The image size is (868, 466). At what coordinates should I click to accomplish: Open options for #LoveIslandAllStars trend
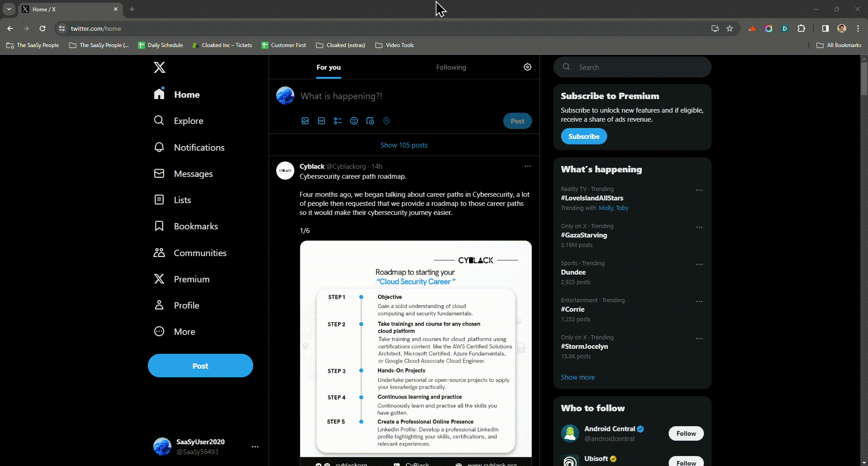tap(699, 190)
